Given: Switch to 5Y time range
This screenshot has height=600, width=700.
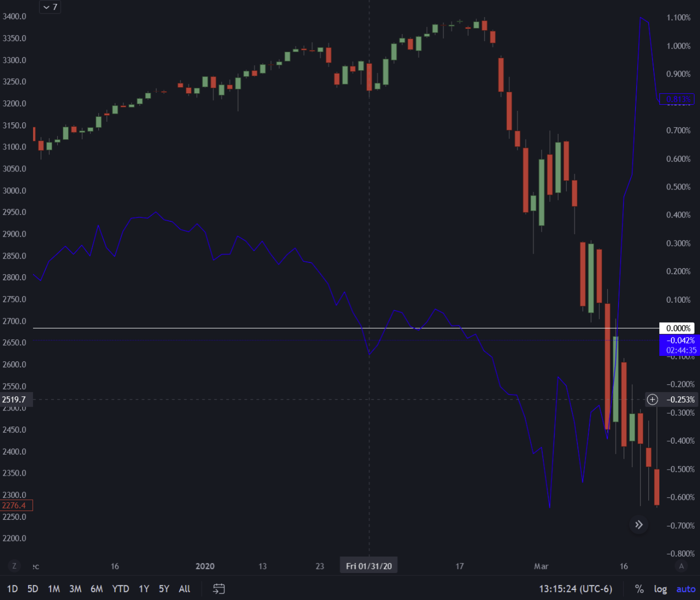Looking at the screenshot, I should click(x=164, y=589).
